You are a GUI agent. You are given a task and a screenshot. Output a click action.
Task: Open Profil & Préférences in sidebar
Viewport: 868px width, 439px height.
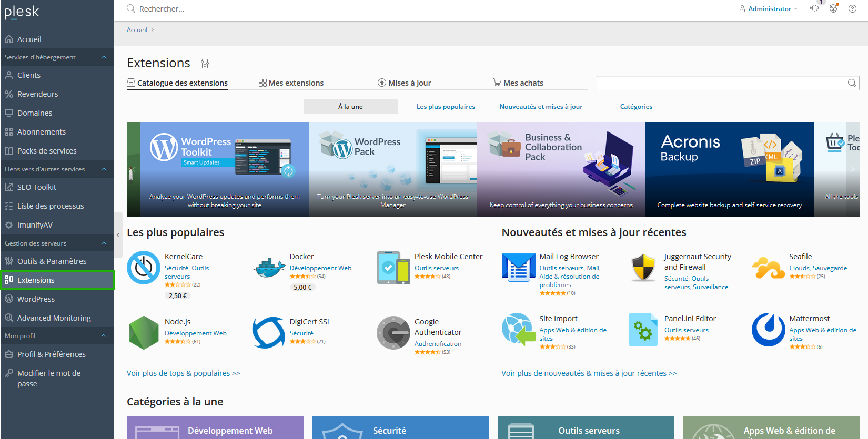tap(57, 354)
